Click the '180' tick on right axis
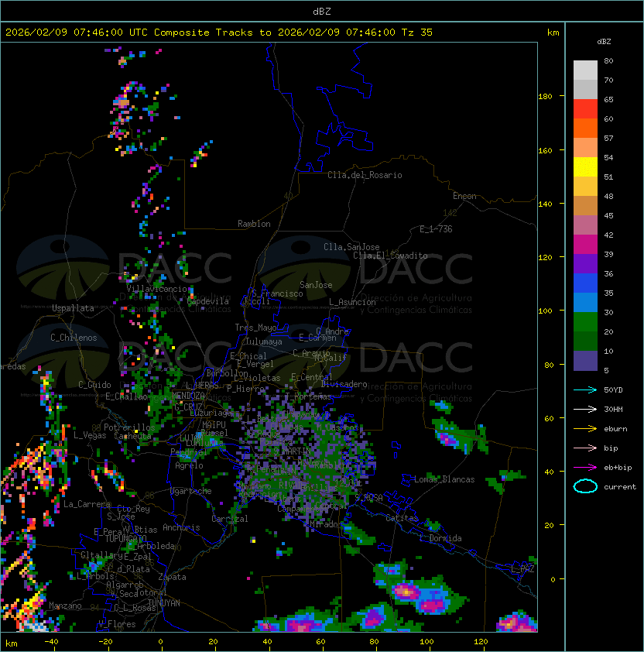 (x=545, y=97)
